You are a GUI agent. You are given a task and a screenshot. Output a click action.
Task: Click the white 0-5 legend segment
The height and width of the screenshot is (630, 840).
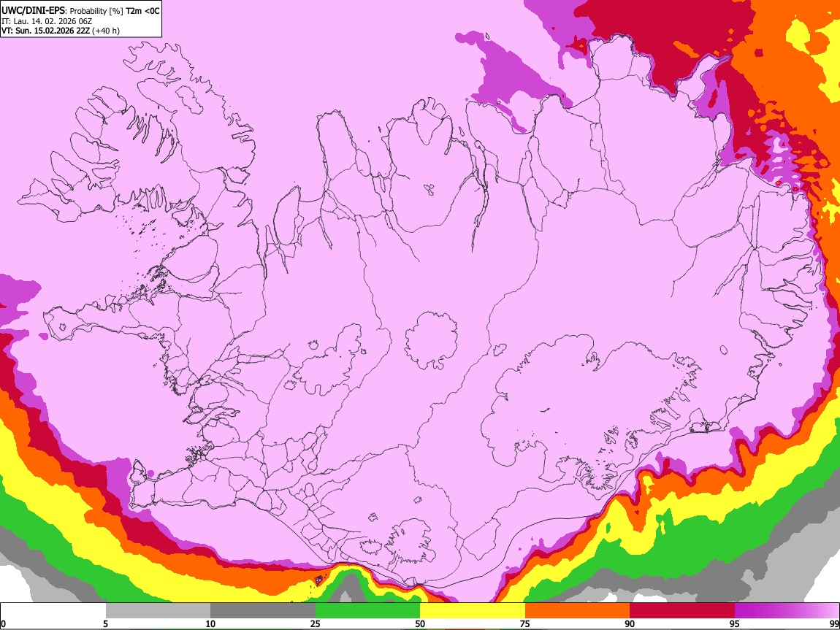coord(53,610)
